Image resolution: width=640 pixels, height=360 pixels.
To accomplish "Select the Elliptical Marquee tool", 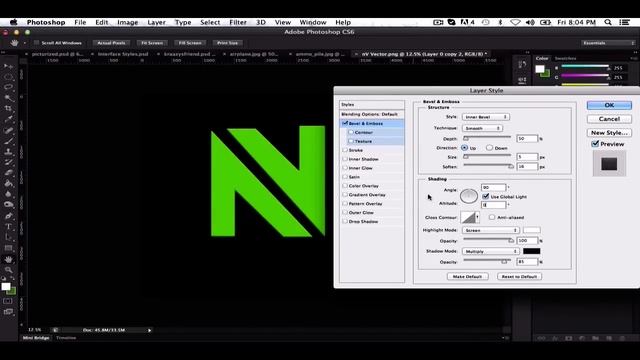I will (x=8, y=76).
